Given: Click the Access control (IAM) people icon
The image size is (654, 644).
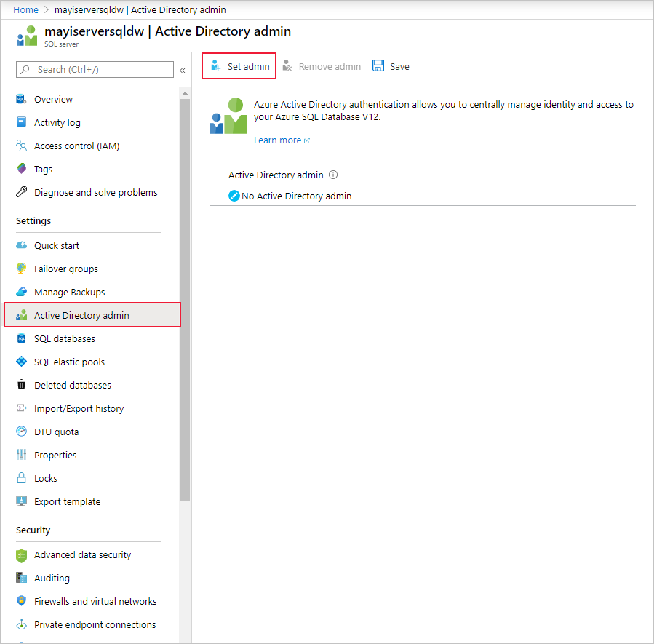Looking at the screenshot, I should 21,146.
